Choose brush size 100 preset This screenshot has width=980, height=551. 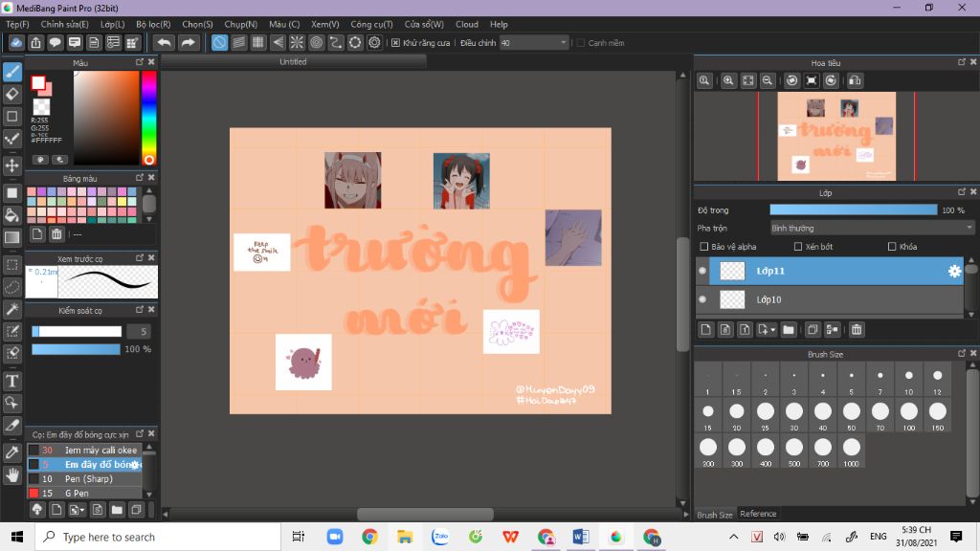tap(909, 415)
